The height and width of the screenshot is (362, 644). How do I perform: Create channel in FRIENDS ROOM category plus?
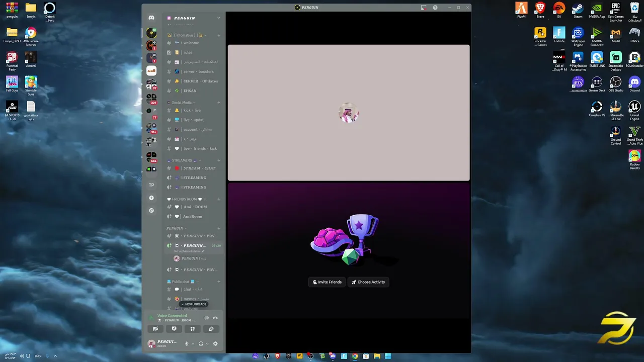(x=218, y=199)
